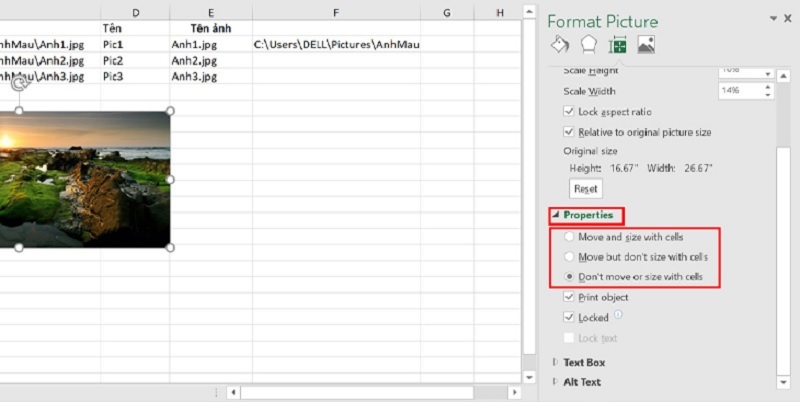Viewport: 800px width, 402px height.
Task: Toggle Relative to original picture size
Action: (569, 132)
